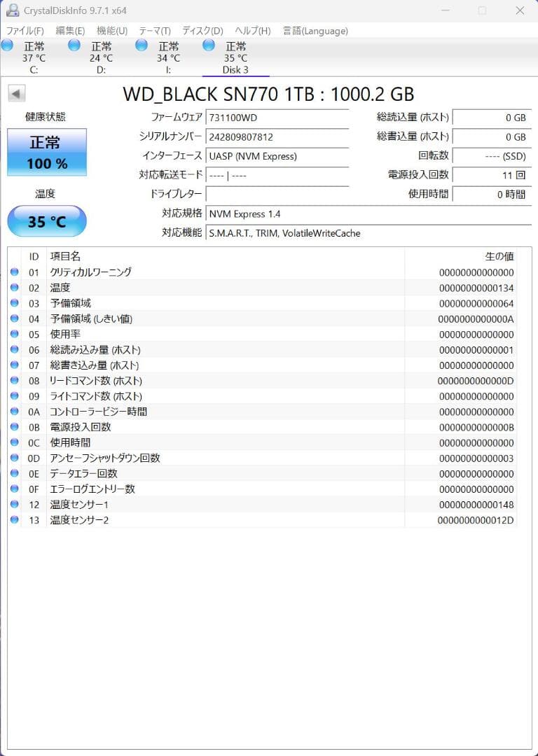Click the 対応機能 field listing S.M.A.R.T., TRIM
The height and width of the screenshot is (756, 538).
tap(368, 233)
